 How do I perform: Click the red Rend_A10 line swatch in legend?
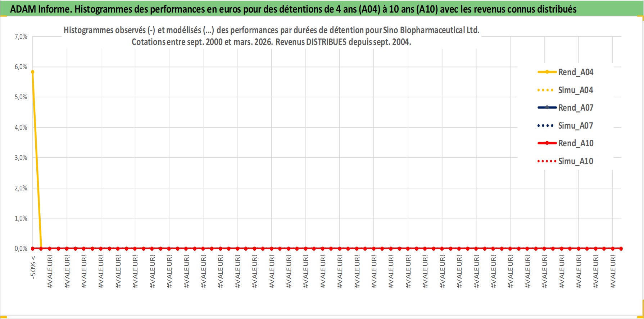[547, 143]
